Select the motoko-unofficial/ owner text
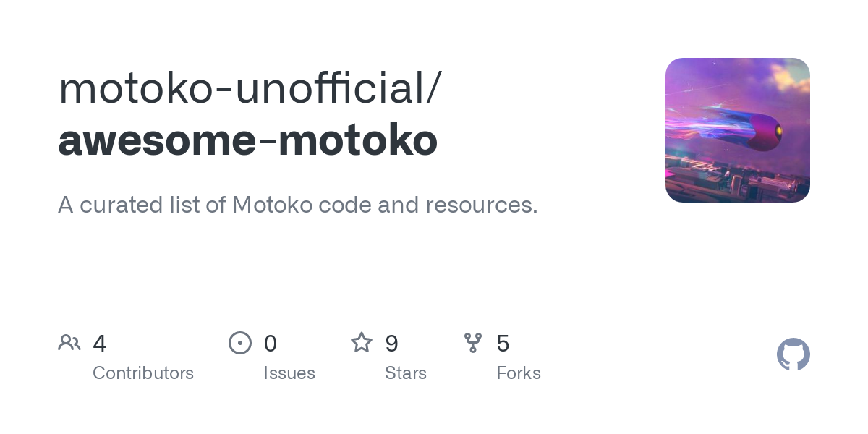868x434 pixels. (250, 88)
